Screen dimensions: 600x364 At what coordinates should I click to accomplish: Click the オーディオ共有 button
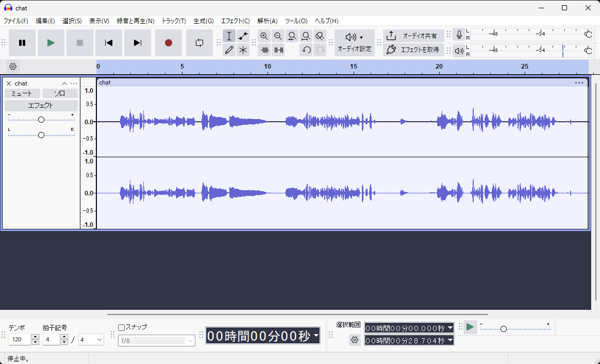click(413, 36)
